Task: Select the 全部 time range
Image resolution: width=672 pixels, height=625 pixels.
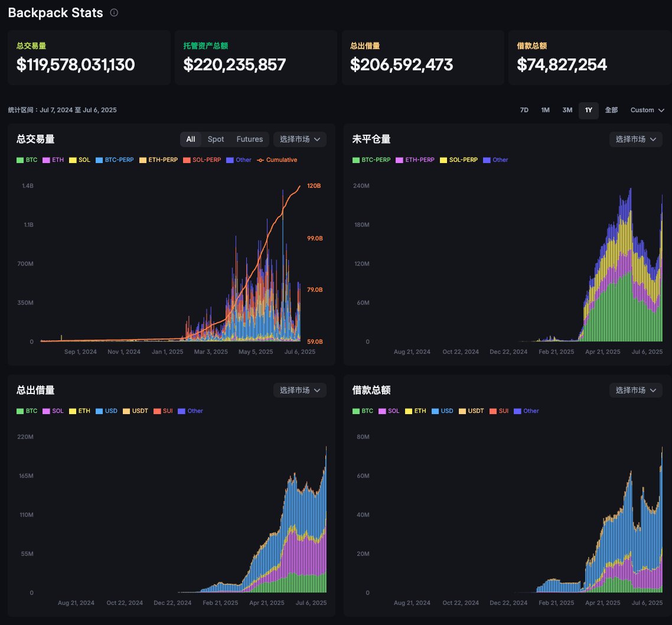Action: [611, 110]
